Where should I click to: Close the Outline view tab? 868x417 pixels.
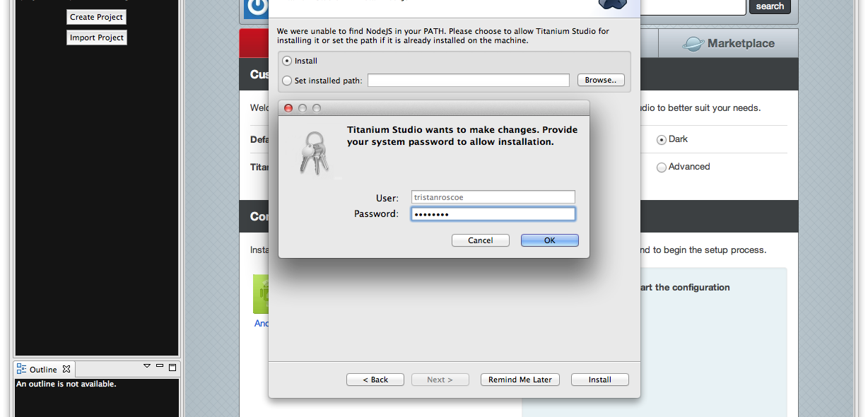66,369
